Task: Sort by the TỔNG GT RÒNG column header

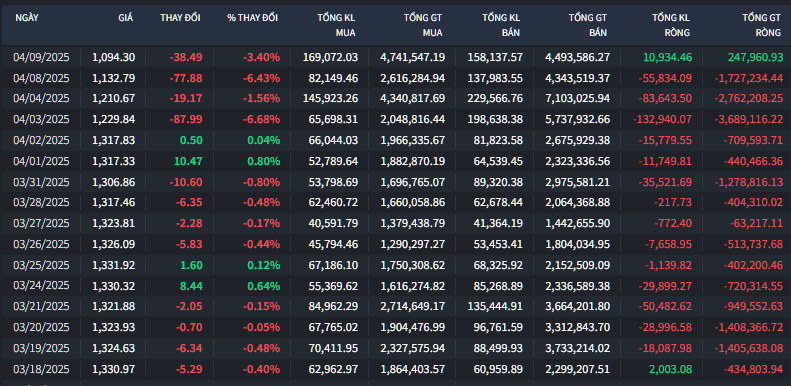Action: (x=761, y=25)
